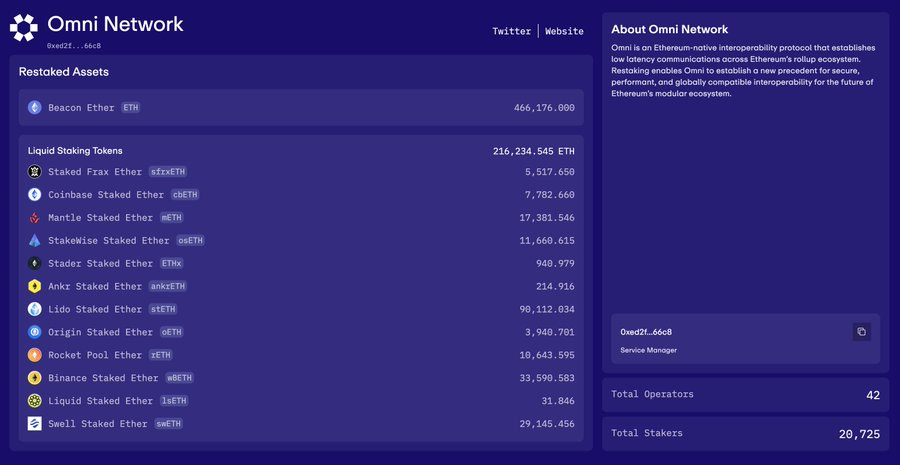
Task: Click the Binance Staked Ether token icon
Action: click(x=34, y=378)
